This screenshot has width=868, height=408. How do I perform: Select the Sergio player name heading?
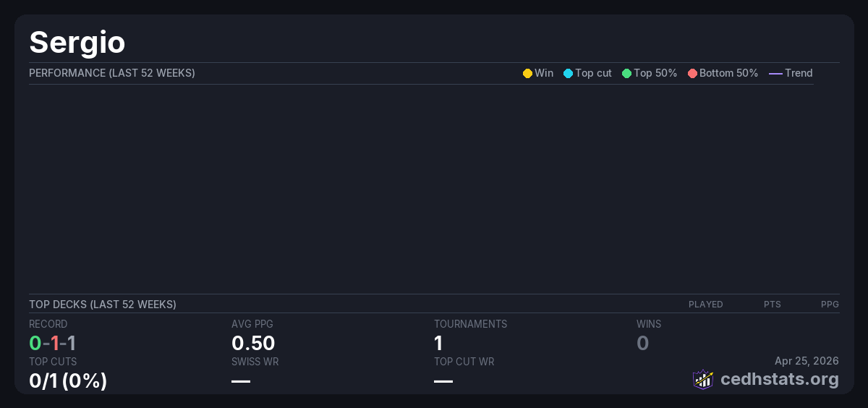click(77, 42)
